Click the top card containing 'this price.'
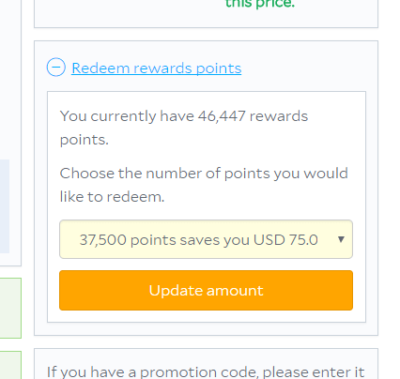This screenshot has height=379, width=400. [206, 14]
